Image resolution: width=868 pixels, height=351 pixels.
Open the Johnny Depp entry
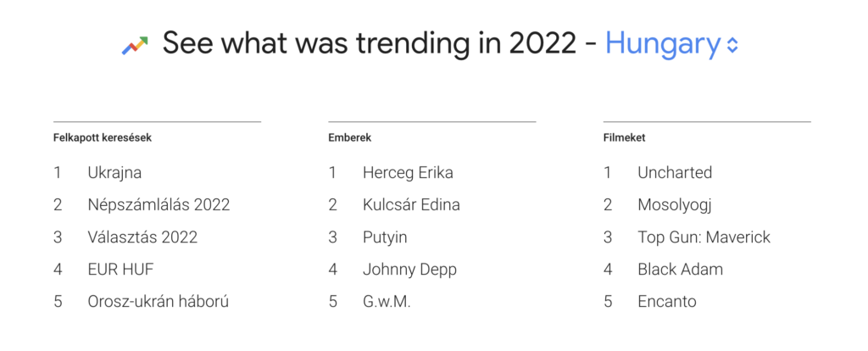(409, 270)
